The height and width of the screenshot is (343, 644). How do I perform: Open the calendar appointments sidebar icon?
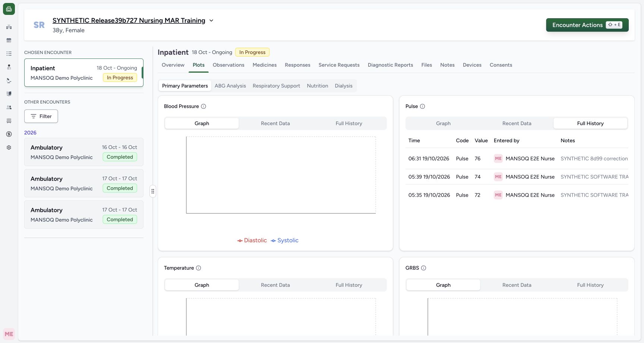click(9, 40)
